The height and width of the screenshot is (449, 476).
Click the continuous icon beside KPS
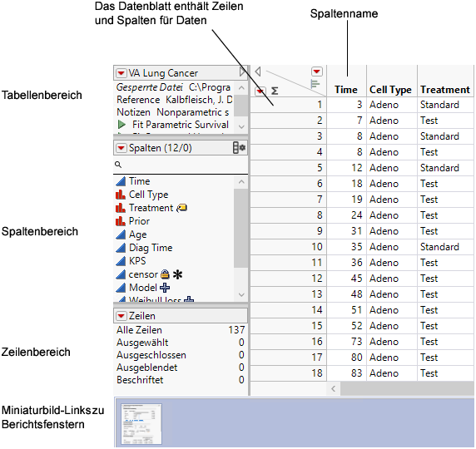[x=121, y=261]
